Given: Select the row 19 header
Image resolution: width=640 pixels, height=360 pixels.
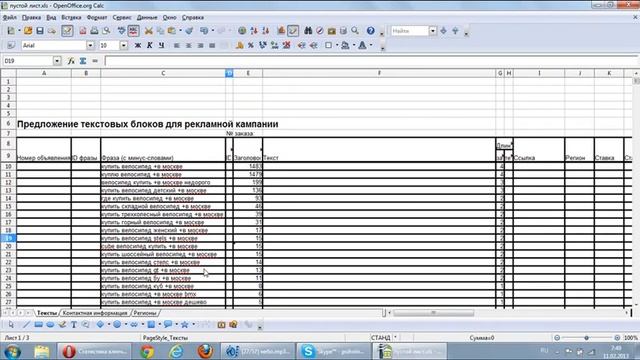Looking at the screenshot, I should coord(8,238).
